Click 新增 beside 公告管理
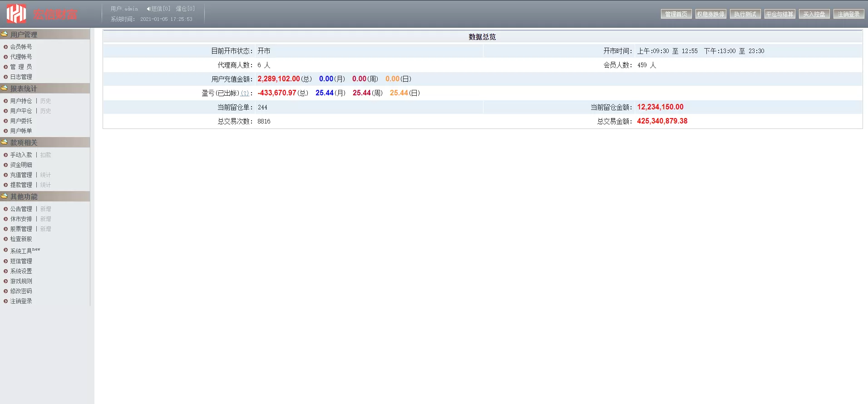868x404 pixels. coord(45,209)
